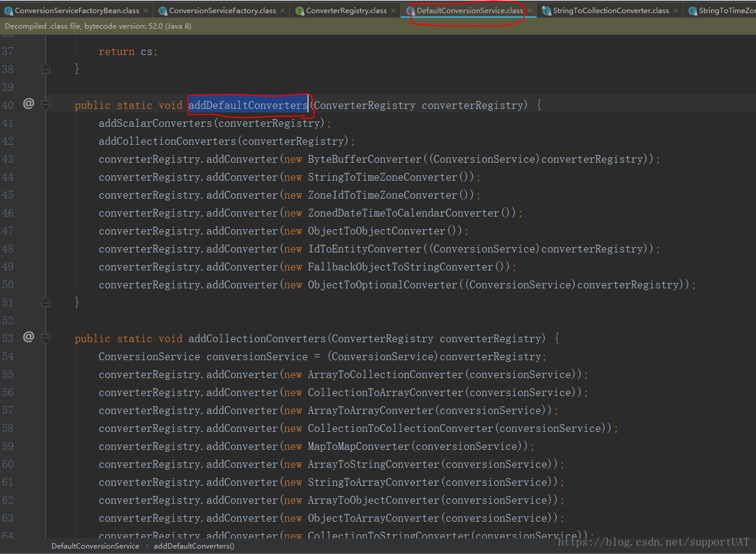Image resolution: width=756 pixels, height=554 pixels.
Task: Click ArrayToArrayConverter on line 57
Action: (371, 410)
